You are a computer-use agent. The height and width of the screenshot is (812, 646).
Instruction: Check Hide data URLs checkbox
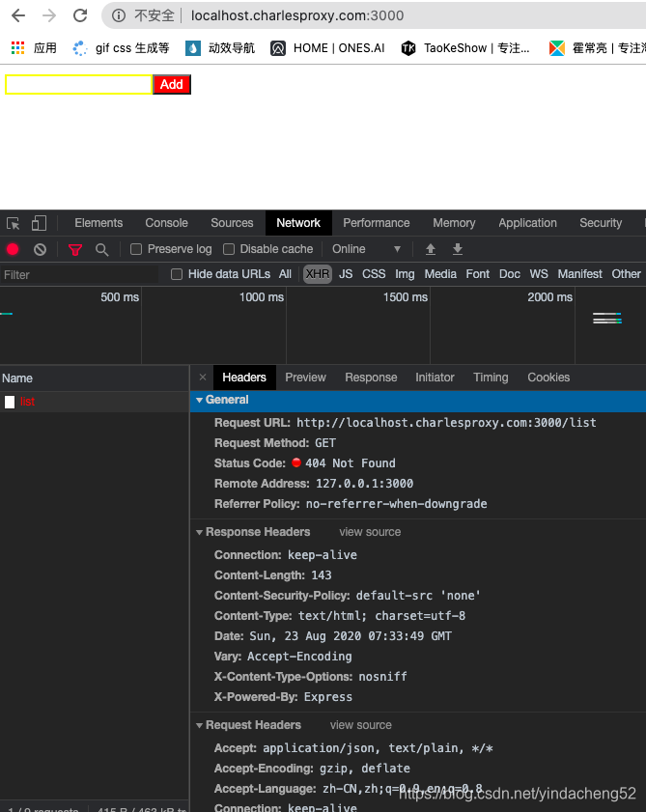(177, 274)
